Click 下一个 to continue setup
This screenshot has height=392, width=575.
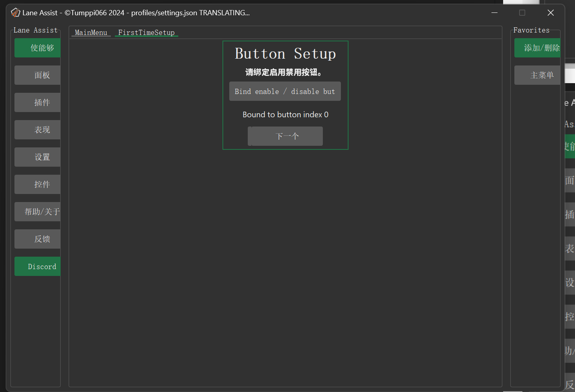[x=285, y=136]
